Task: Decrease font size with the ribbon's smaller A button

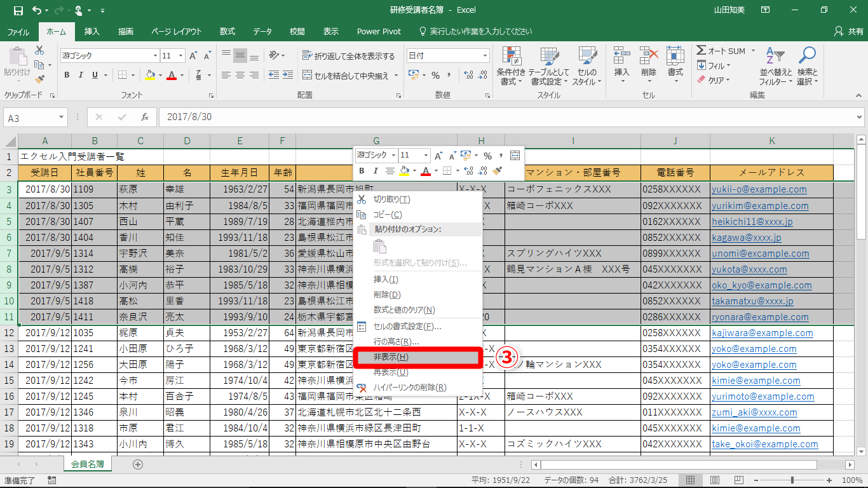Action: (208, 56)
